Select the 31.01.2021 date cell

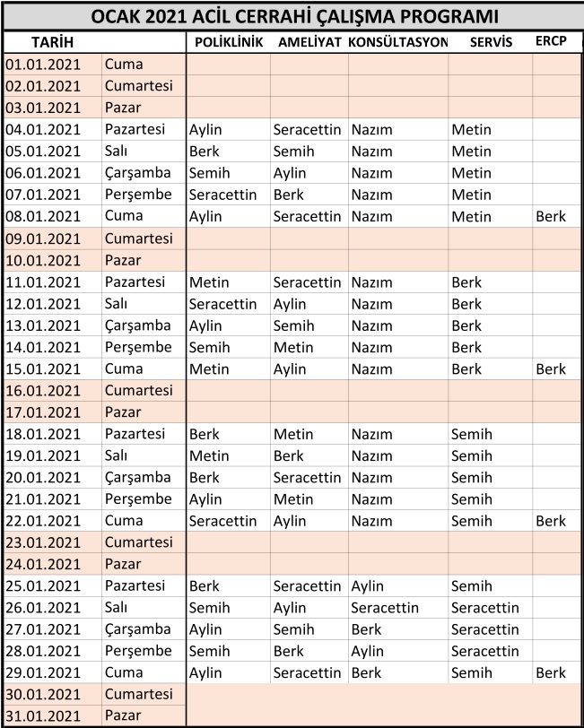pyautogui.click(x=42, y=716)
